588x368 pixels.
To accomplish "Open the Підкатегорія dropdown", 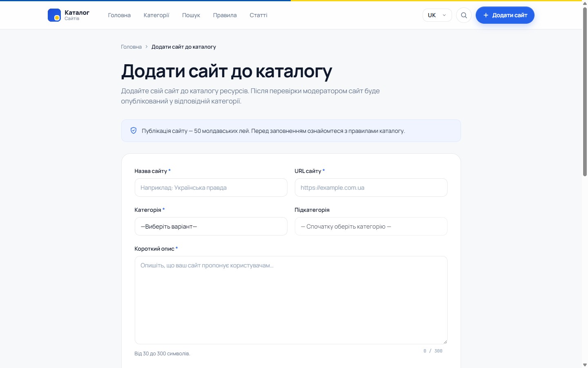I will [x=371, y=226].
